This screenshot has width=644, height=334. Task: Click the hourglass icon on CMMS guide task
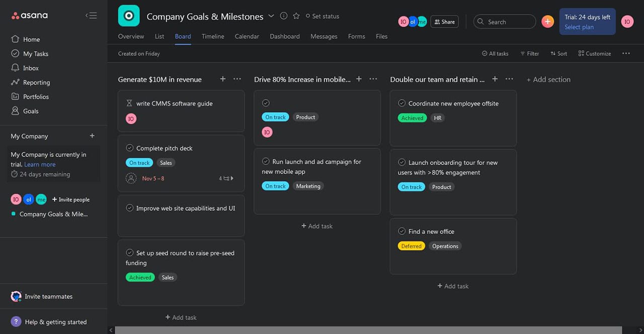tap(129, 103)
